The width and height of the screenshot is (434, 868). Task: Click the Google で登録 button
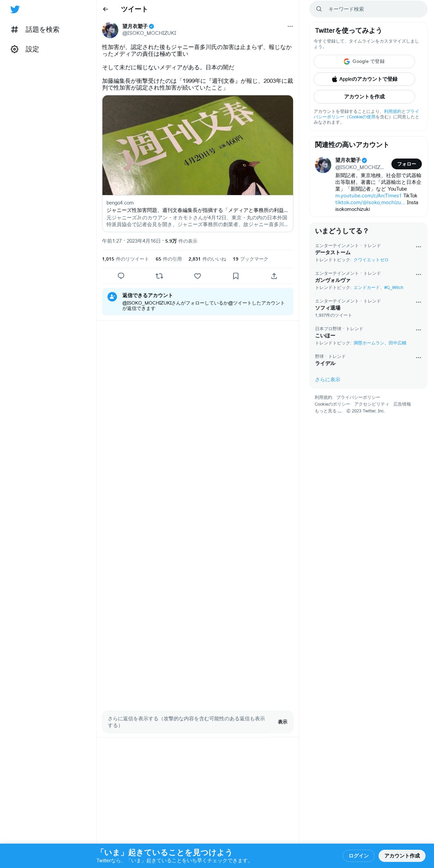pos(364,62)
